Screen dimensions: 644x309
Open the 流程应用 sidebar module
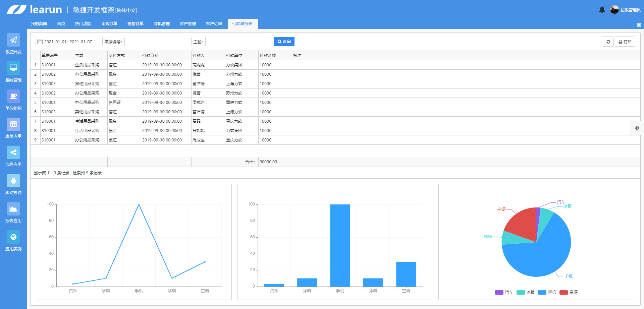13,156
